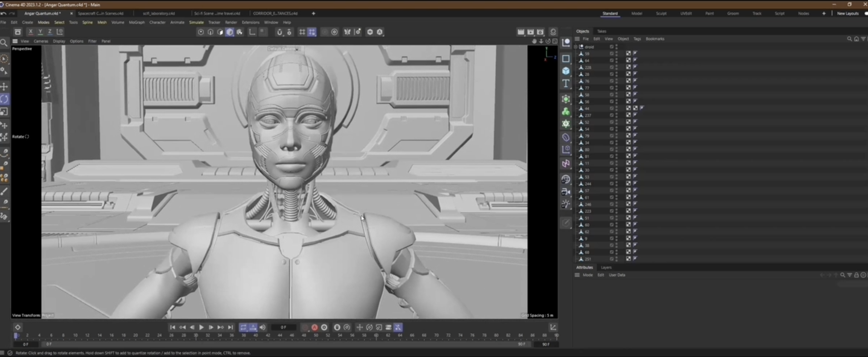Open the Attributes Mode menu

coord(587,275)
